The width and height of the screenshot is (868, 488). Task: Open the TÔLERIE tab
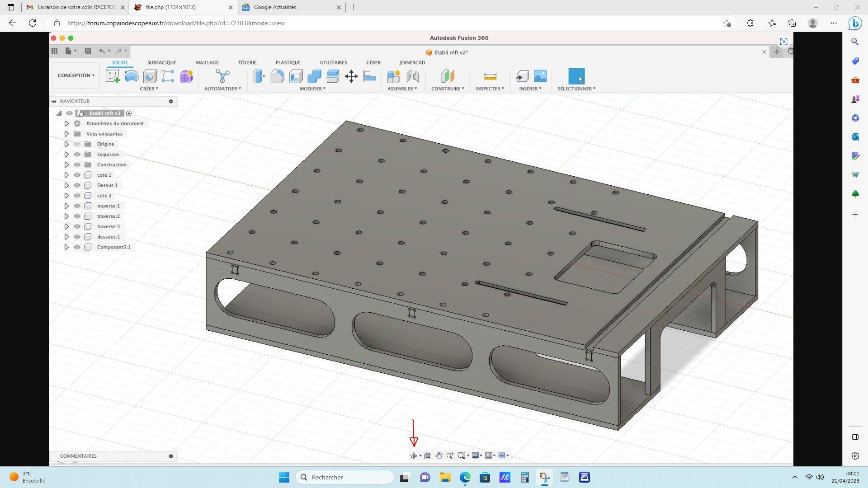pos(247,63)
